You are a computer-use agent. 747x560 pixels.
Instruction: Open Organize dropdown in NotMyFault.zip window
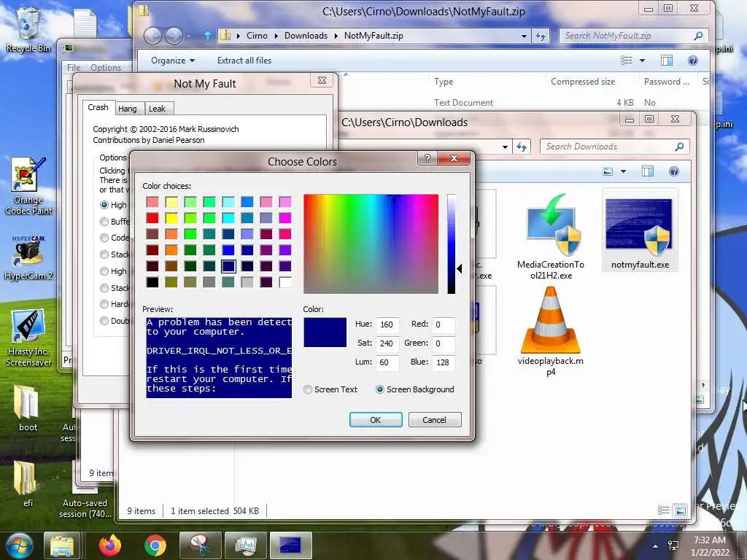pos(172,61)
